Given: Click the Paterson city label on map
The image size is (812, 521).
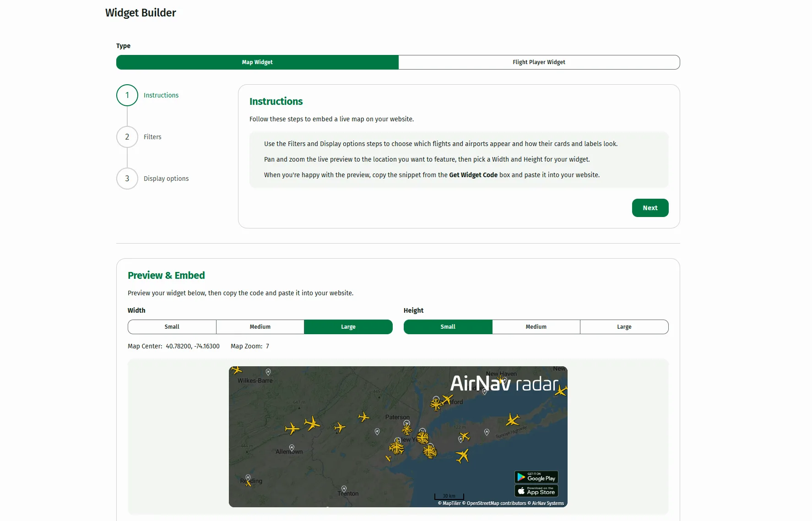Looking at the screenshot, I should 397,417.
